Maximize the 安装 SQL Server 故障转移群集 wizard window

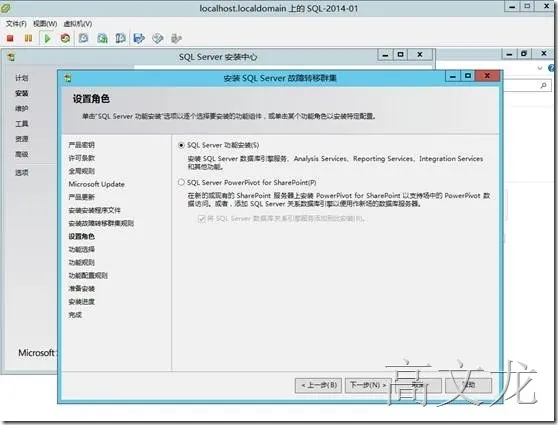[468, 76]
